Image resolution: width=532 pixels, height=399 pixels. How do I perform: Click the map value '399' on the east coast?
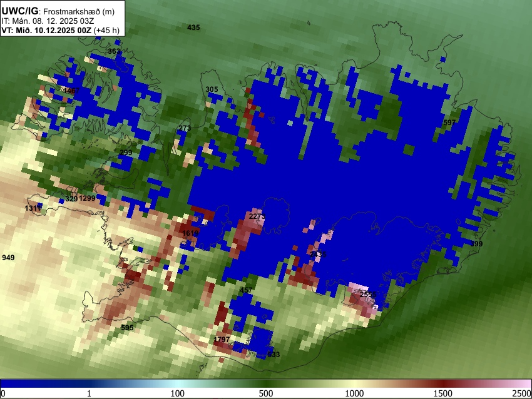tap(476, 244)
